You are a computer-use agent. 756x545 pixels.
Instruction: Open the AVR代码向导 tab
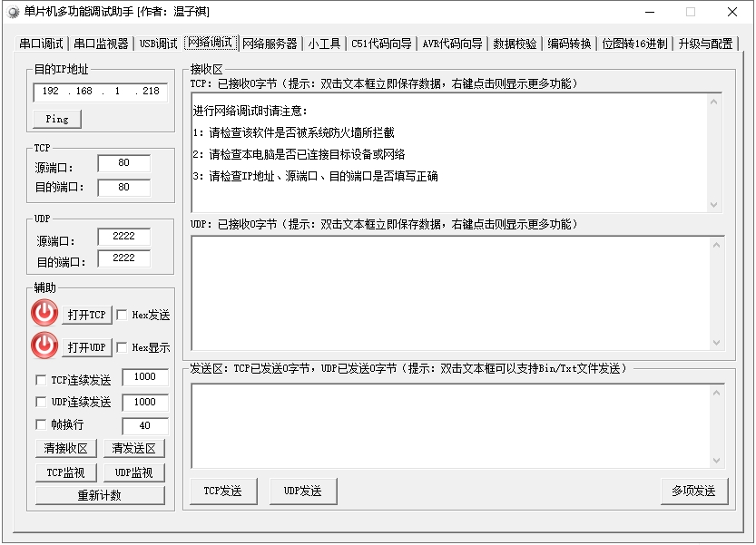[453, 44]
